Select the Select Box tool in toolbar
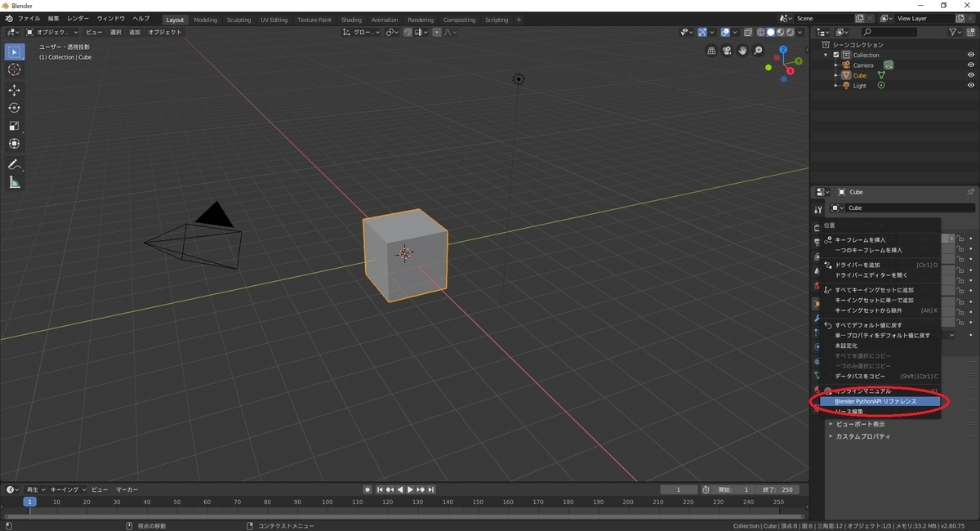 click(14, 52)
